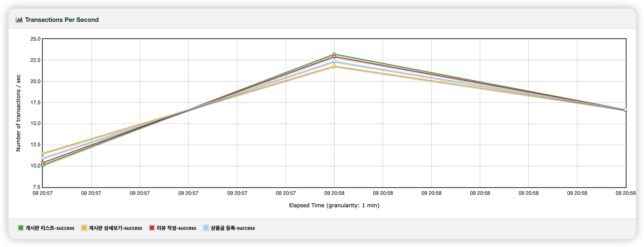The height and width of the screenshot is (247, 644).
Task: Toggle the light blue 상품글 등록-success swatch
Action: coord(206,228)
